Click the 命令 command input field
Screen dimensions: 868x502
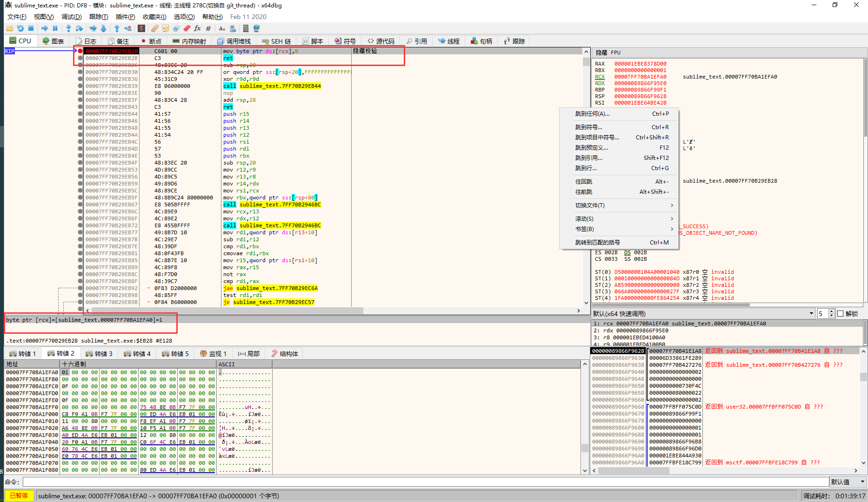[426, 482]
